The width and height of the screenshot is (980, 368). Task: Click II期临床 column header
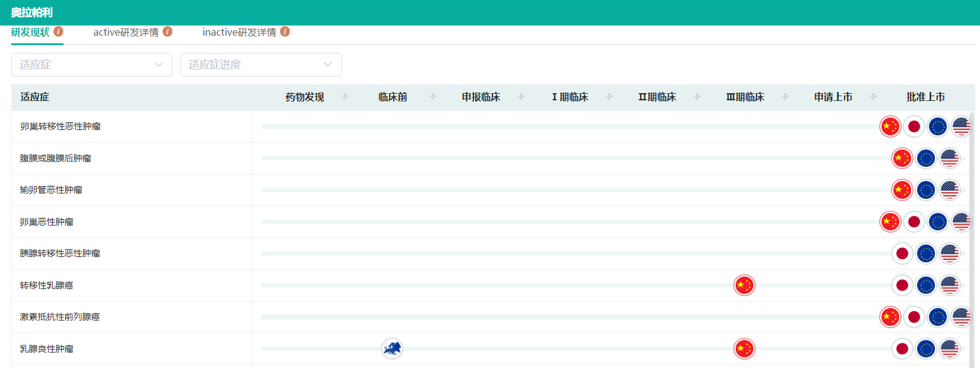[657, 97]
